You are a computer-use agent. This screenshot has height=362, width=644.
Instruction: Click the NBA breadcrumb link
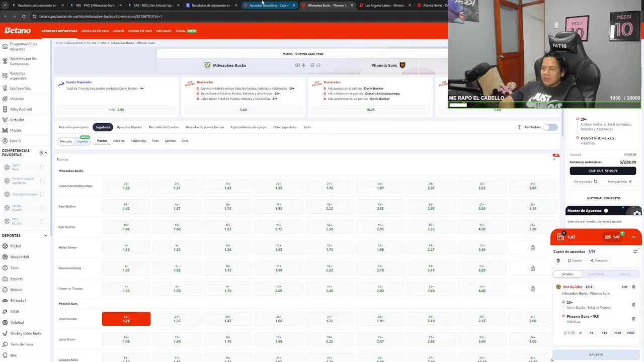click(103, 43)
